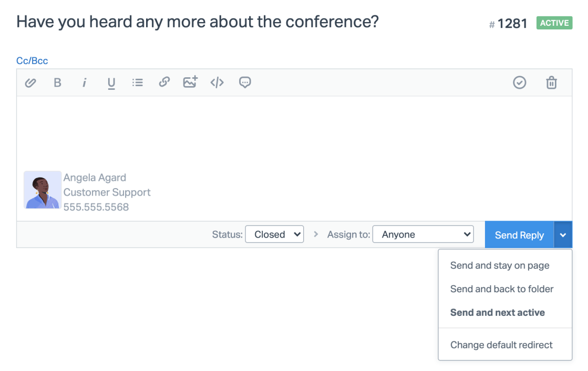
Task: Toggle italic text formatting
Action: 84,83
